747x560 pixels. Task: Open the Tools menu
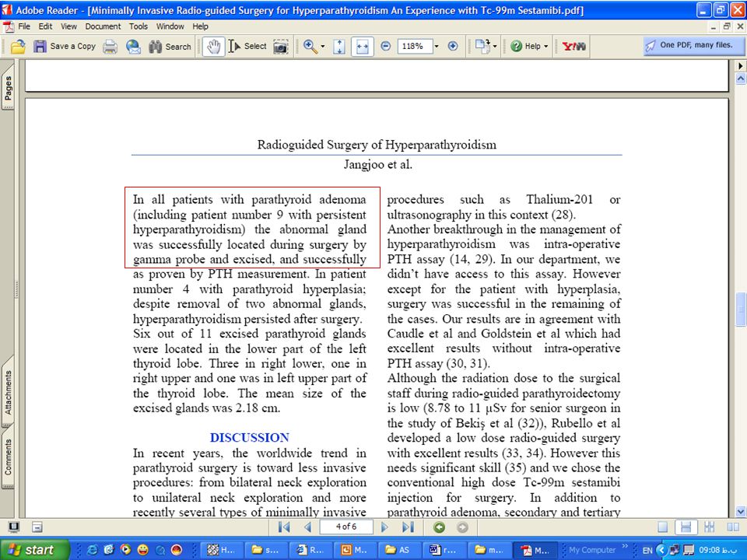pos(139,26)
